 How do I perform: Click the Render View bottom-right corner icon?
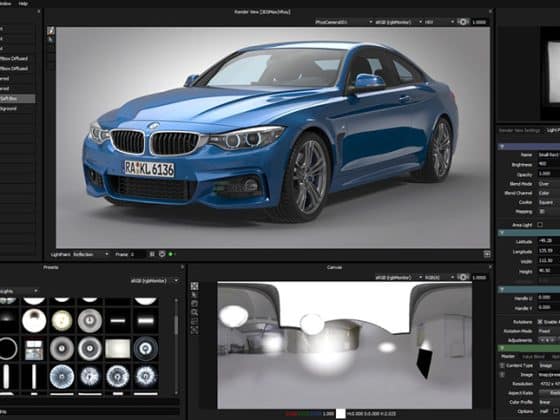tap(486, 254)
